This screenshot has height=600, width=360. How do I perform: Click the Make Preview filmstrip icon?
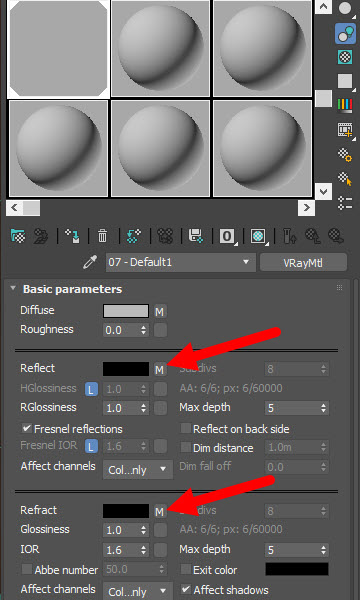point(345,130)
